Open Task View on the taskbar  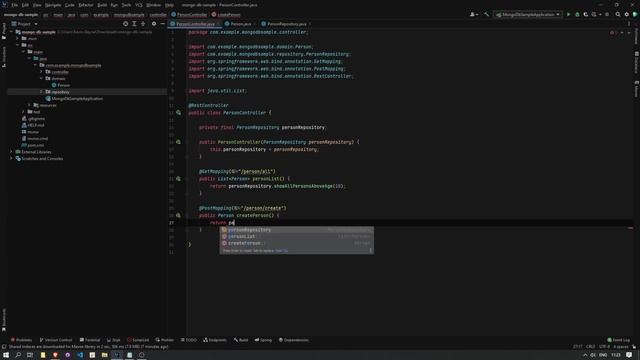[x=30, y=355]
